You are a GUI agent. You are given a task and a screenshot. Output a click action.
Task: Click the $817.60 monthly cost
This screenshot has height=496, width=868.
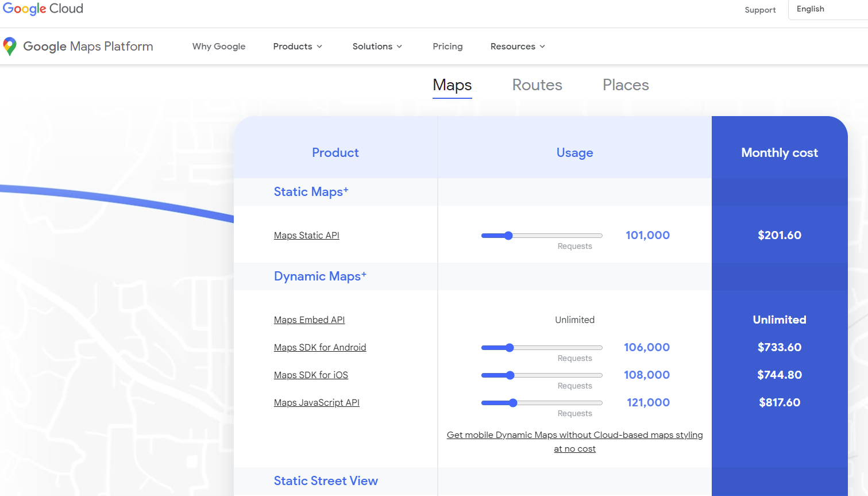[780, 402]
